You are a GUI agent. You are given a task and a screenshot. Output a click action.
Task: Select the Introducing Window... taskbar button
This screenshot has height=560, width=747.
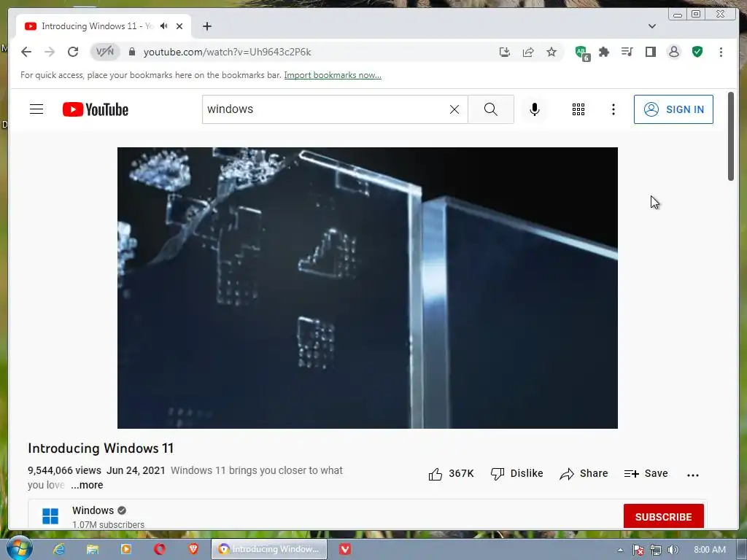tap(269, 549)
